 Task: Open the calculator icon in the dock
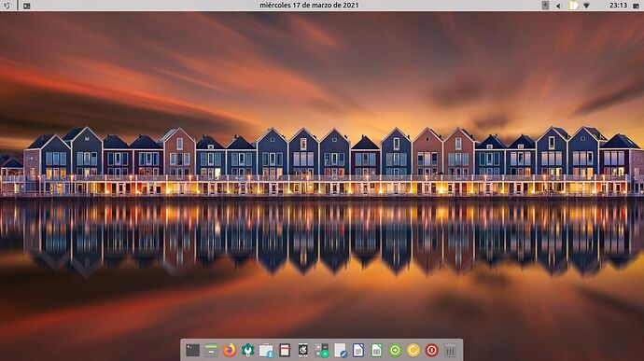pyautogui.click(x=322, y=351)
